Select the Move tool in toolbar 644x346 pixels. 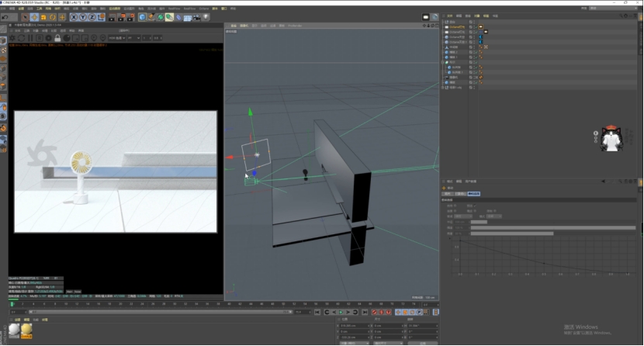tap(35, 17)
